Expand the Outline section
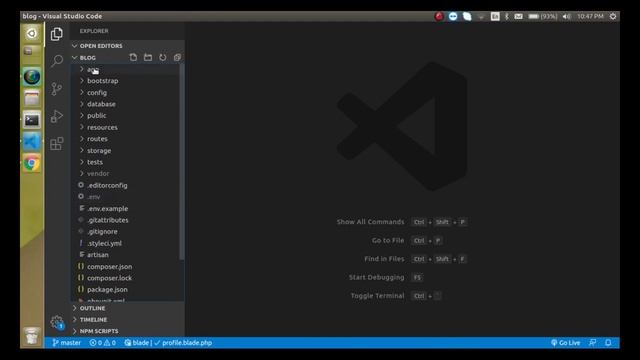Viewport: 640px width, 360px height. (x=127, y=308)
